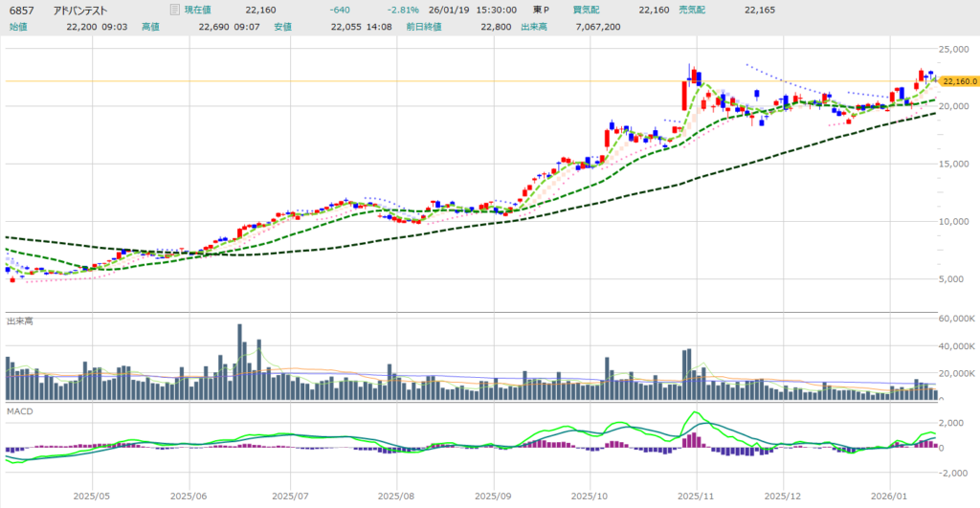Click the MACD panel title
The image size is (980, 508).
18,412
